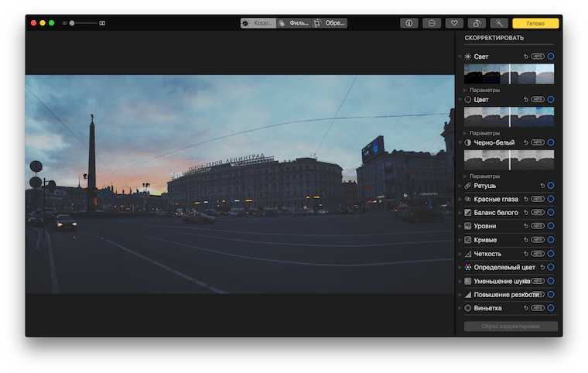Expand the Уровни section
588x373 pixels.
[x=460, y=226]
